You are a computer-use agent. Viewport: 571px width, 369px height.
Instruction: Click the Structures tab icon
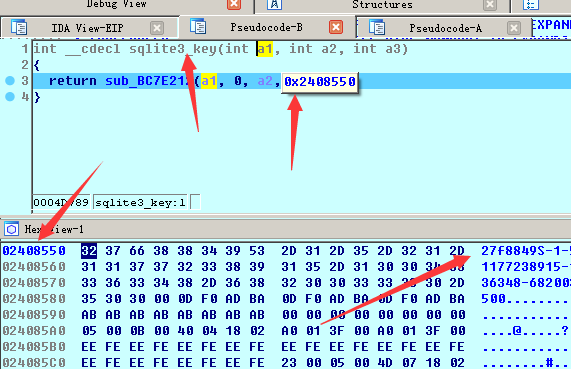coord(275,4)
